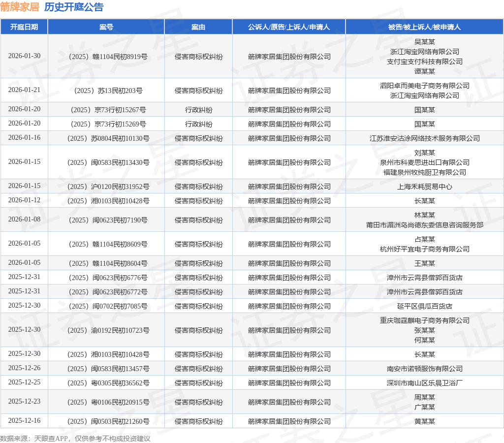504x443 pixels.
Task: Click the 箭牌家居 title text
Action: 20,7
